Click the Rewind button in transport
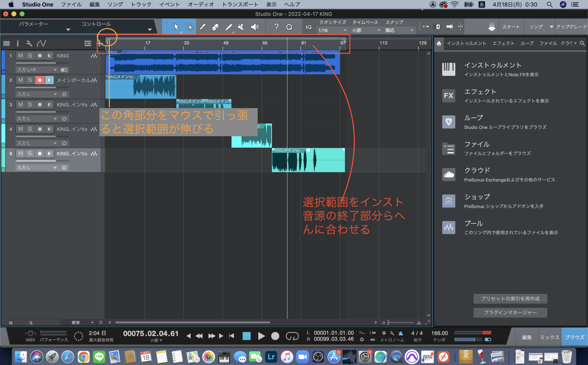The height and width of the screenshot is (365, 588). pyautogui.click(x=199, y=336)
